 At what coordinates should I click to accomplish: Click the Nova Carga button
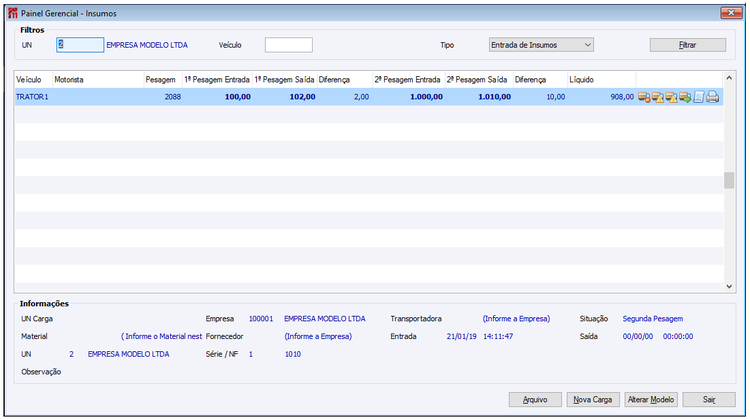coord(593,399)
